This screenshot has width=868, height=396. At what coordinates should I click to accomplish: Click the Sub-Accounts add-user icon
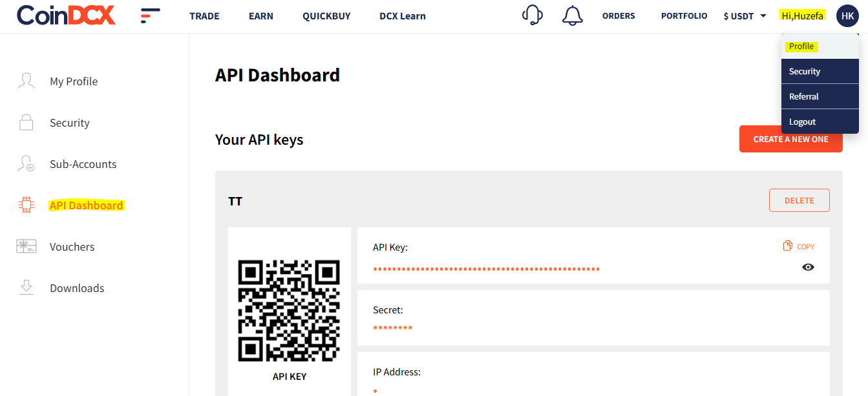tap(26, 163)
